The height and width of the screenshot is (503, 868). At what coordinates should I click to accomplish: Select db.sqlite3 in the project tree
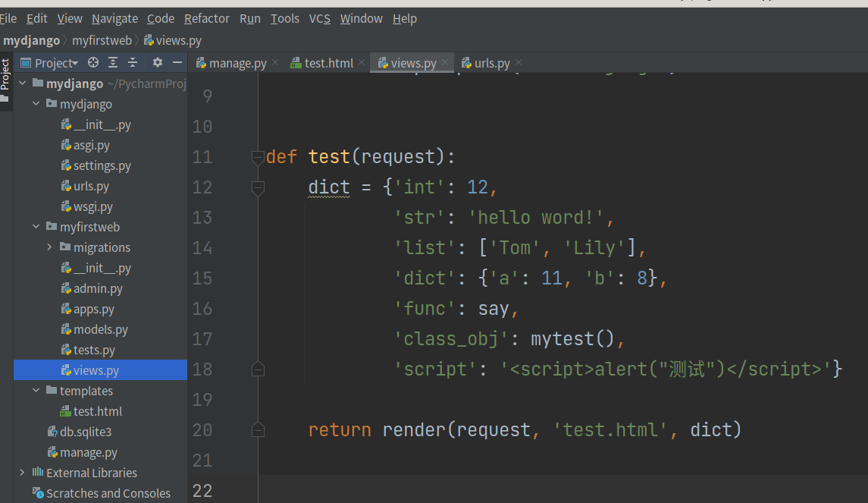coord(80,432)
